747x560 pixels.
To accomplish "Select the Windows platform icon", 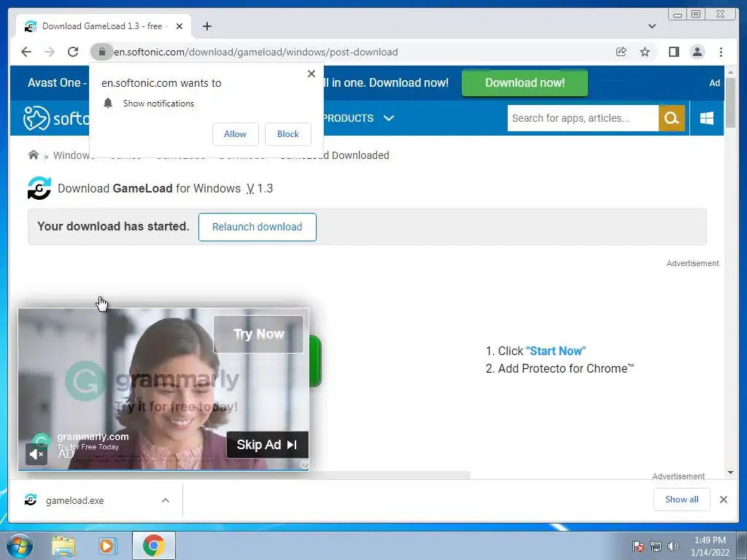I will (x=707, y=118).
